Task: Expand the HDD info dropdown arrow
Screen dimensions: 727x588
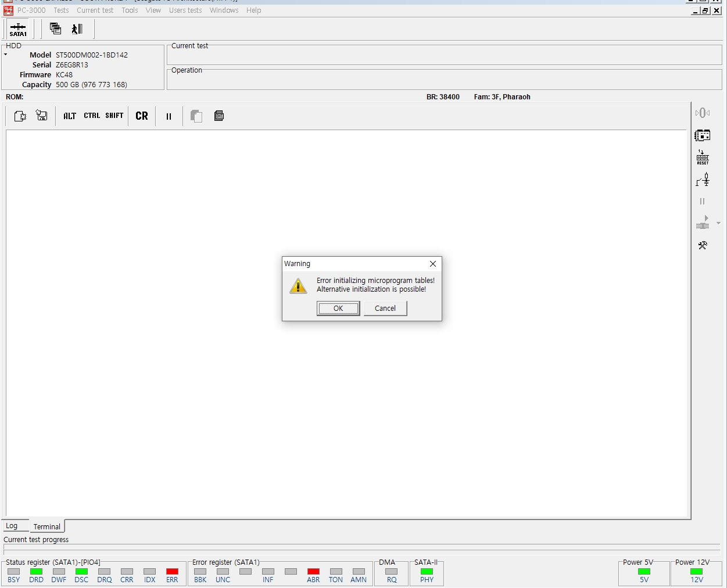Action: tap(5, 55)
